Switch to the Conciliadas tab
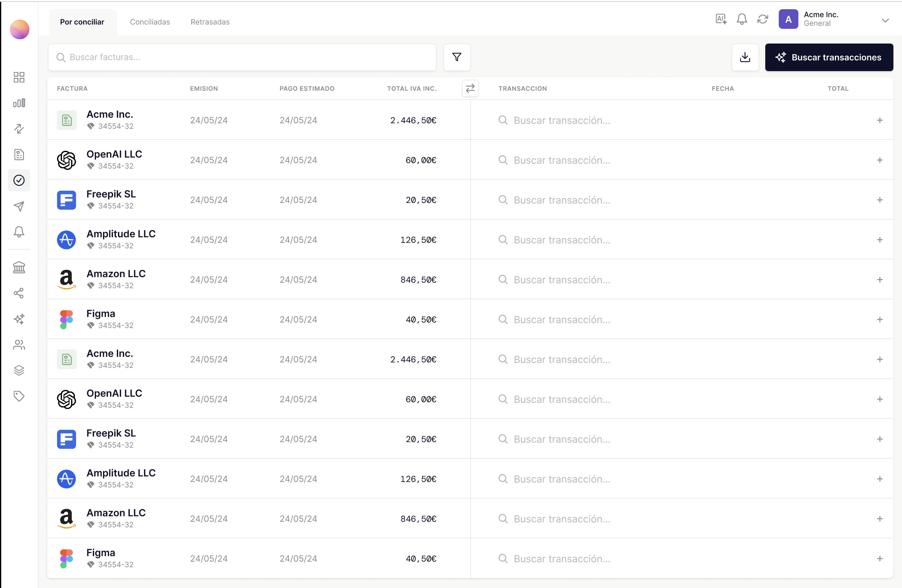This screenshot has height=588, width=902. [x=150, y=22]
